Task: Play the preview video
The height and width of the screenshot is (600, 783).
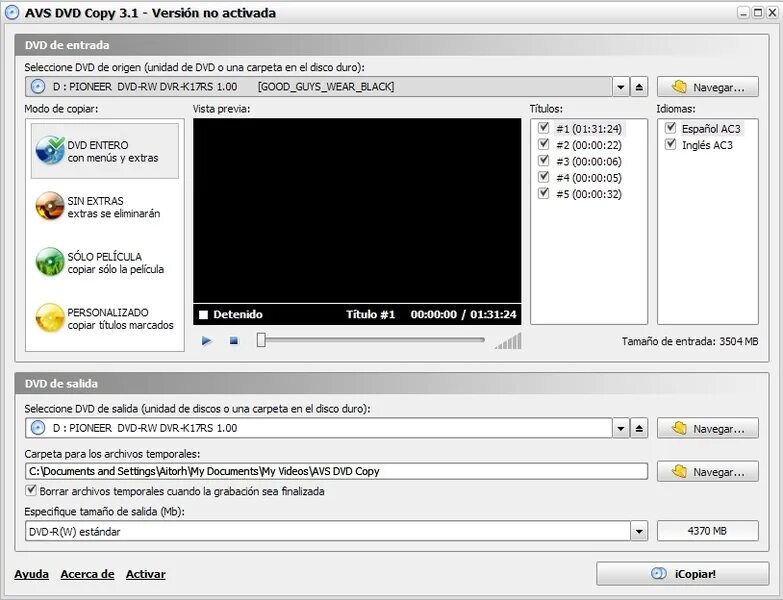Action: pos(206,341)
